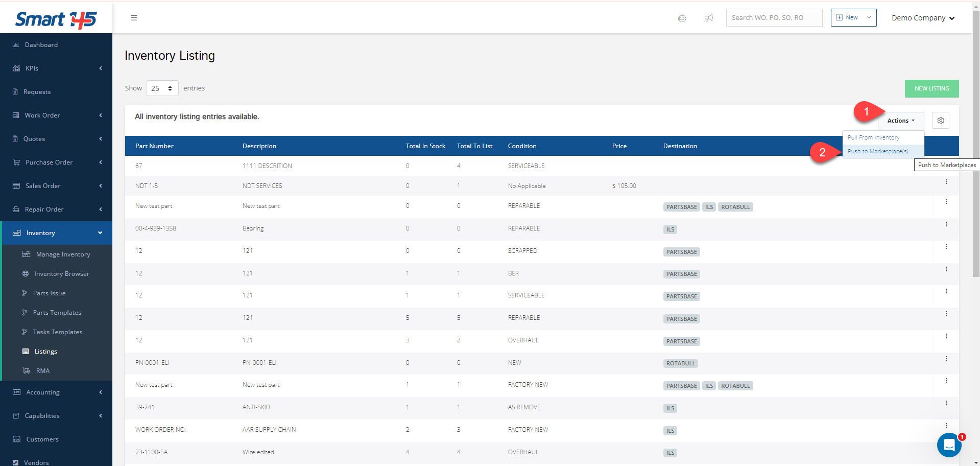Click the Smart 145 logo
Screen dimensions: 980x466
[x=56, y=19]
